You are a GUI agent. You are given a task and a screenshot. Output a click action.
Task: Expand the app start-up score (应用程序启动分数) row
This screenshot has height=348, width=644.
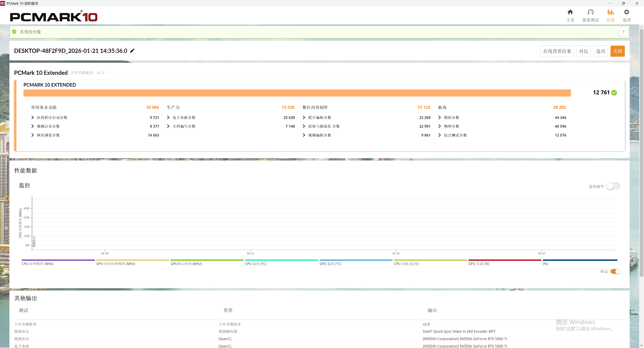tap(33, 118)
